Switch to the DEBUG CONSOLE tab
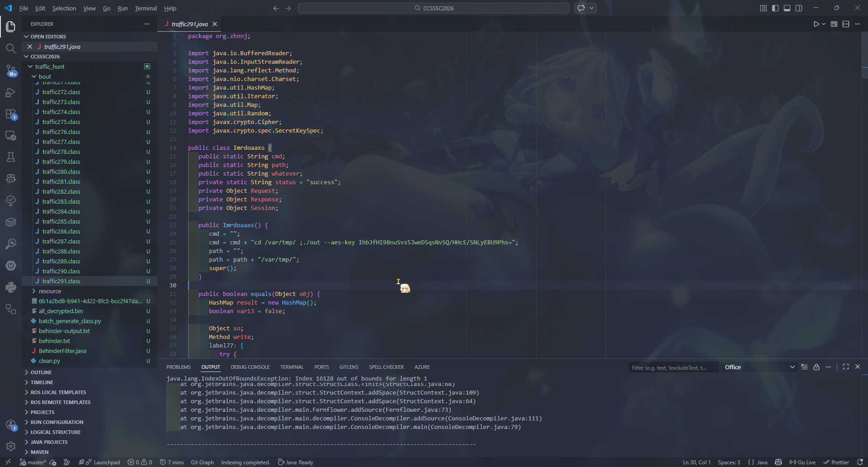 click(x=250, y=367)
